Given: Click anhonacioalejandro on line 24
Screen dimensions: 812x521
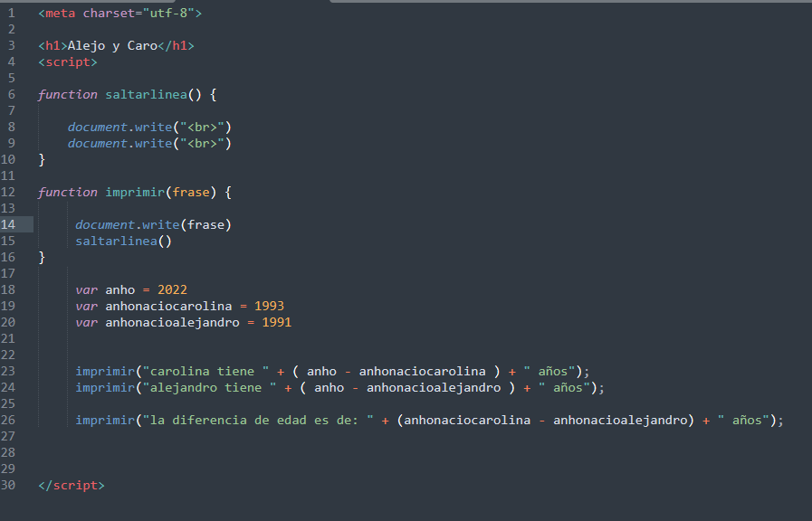Looking at the screenshot, I should click(434, 387).
